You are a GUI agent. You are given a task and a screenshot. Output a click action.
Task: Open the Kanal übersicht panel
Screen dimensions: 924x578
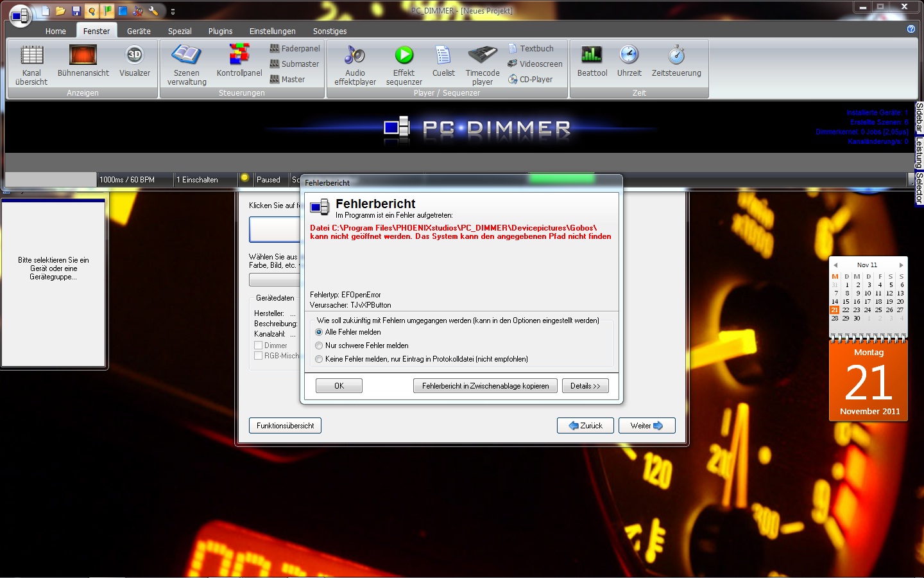[31, 62]
